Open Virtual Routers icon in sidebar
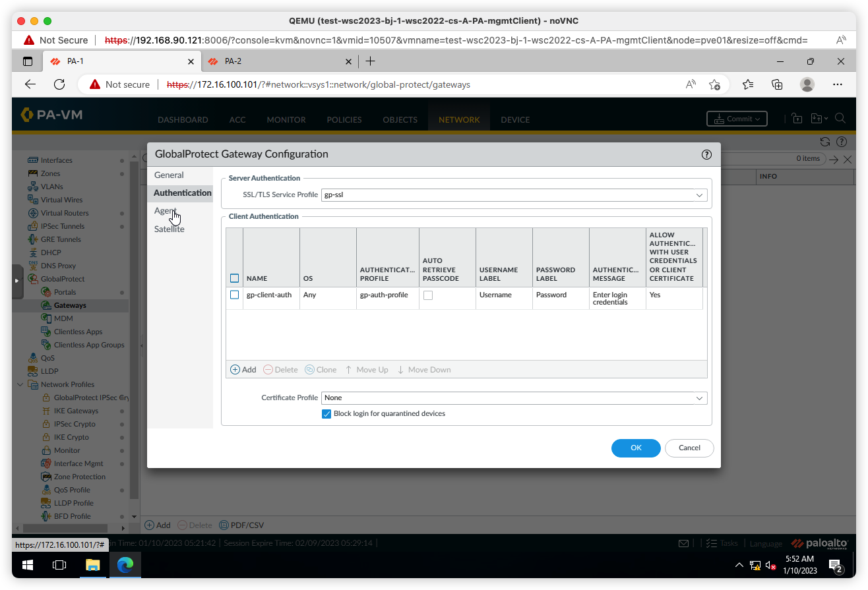 pos(33,213)
